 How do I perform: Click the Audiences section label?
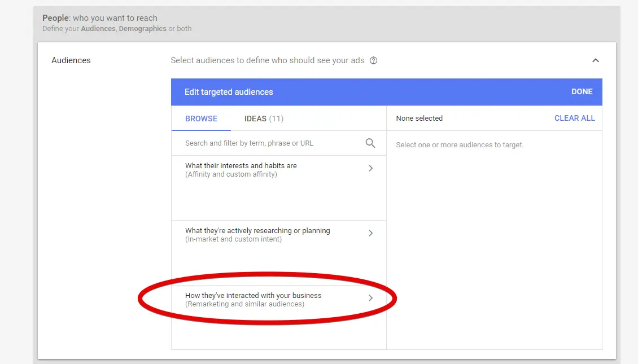tap(71, 60)
